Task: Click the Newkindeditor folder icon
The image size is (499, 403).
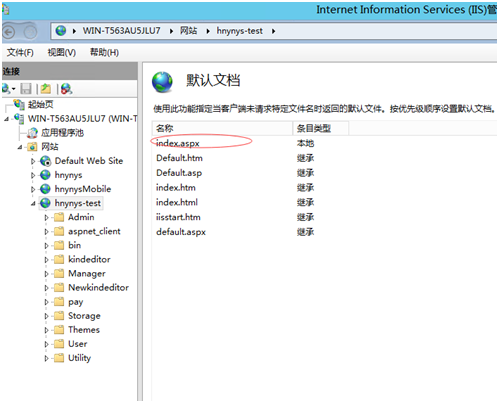Action: (59, 288)
